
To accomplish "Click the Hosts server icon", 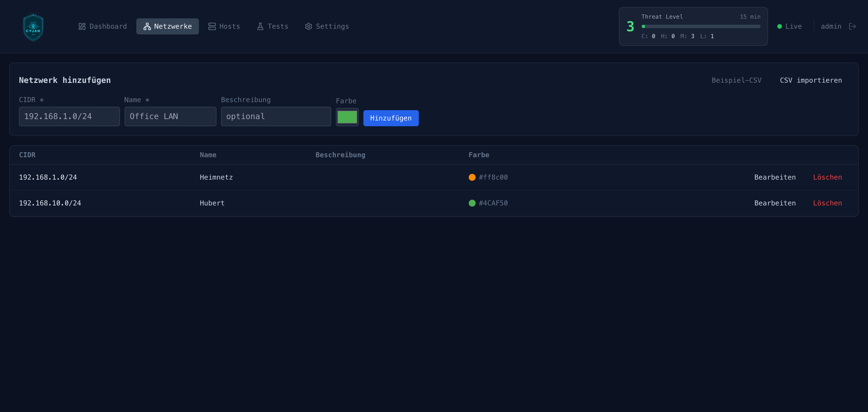I will tap(212, 26).
